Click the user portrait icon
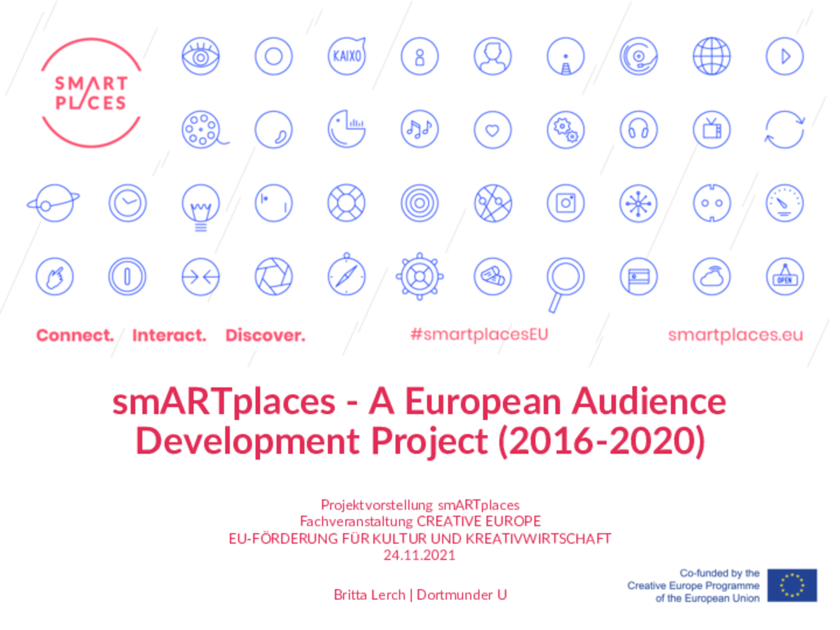The image size is (840, 630). [x=492, y=56]
